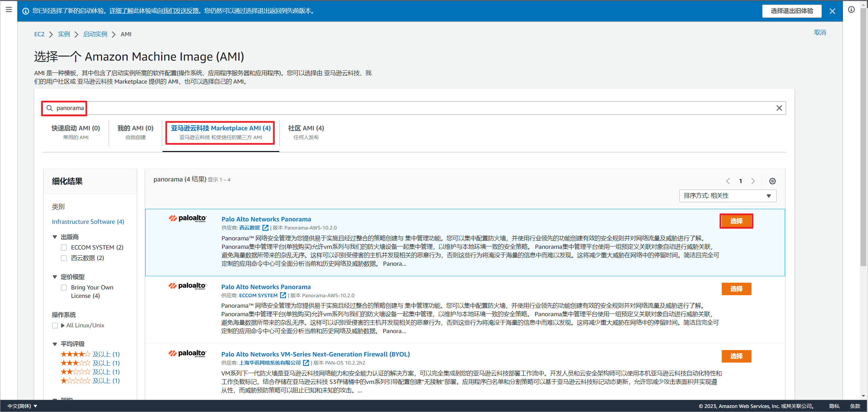Image resolution: width=868 pixels, height=412 pixels.
Task: Switch to 我的 AMI tab
Action: click(x=135, y=132)
